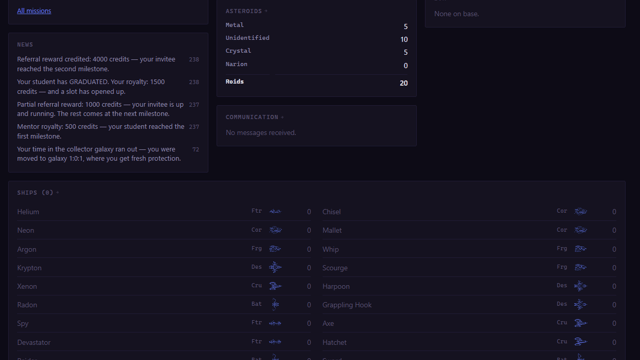Collapse the Ships (0) section header
The image size is (640, 360).
click(38, 193)
